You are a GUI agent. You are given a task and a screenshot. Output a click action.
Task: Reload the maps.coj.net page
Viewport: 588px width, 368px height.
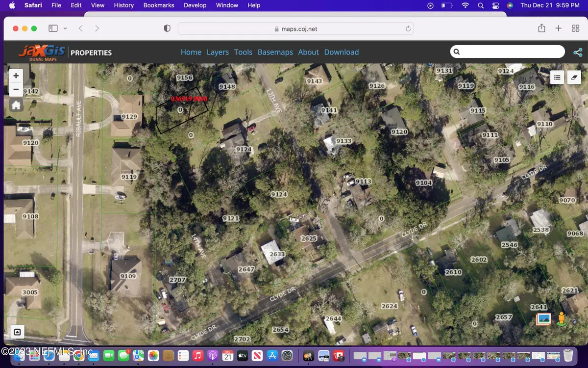(408, 29)
